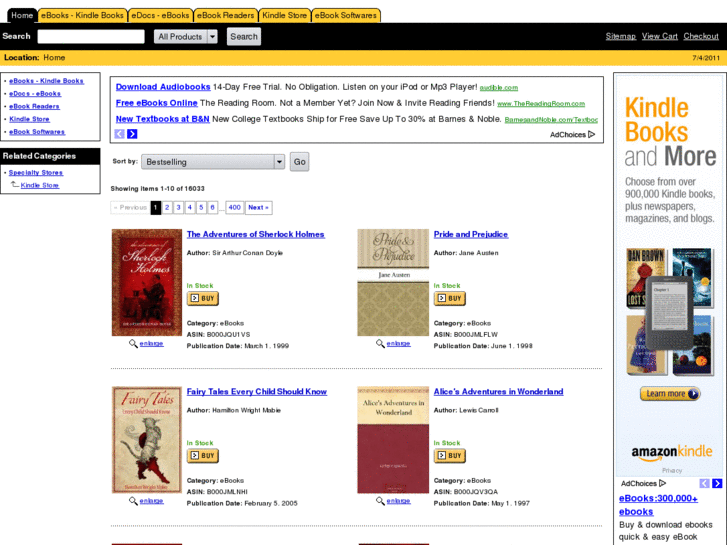
Task: Open Pride and Prejudice title link
Action: [x=471, y=234]
